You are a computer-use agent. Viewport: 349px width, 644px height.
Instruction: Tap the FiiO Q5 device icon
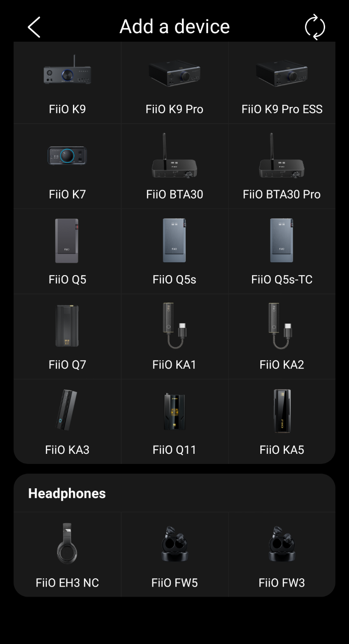pos(67,241)
